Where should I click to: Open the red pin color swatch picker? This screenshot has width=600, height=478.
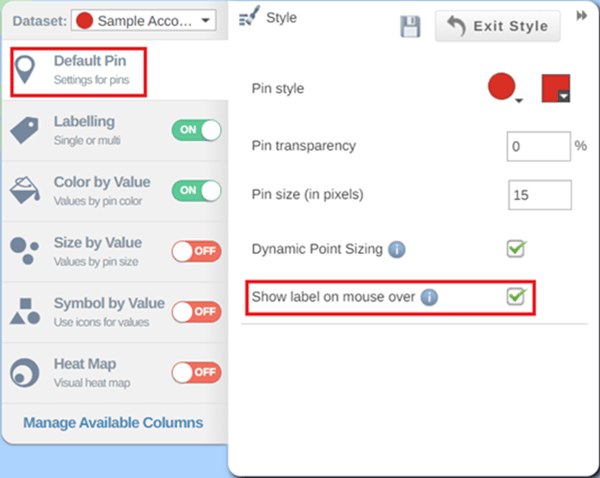556,88
